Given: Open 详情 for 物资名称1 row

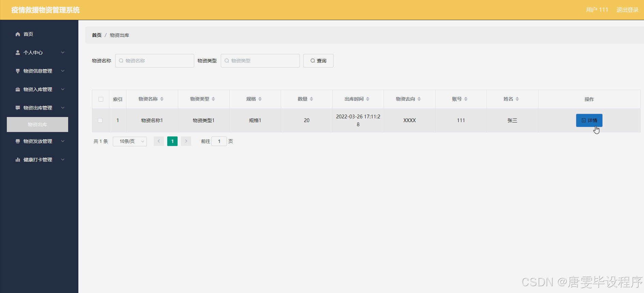Looking at the screenshot, I should 589,120.
